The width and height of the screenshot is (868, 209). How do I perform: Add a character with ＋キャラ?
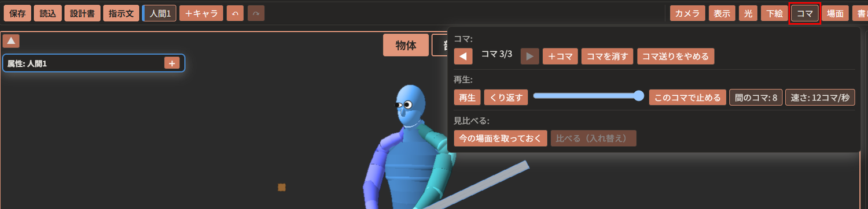(201, 14)
